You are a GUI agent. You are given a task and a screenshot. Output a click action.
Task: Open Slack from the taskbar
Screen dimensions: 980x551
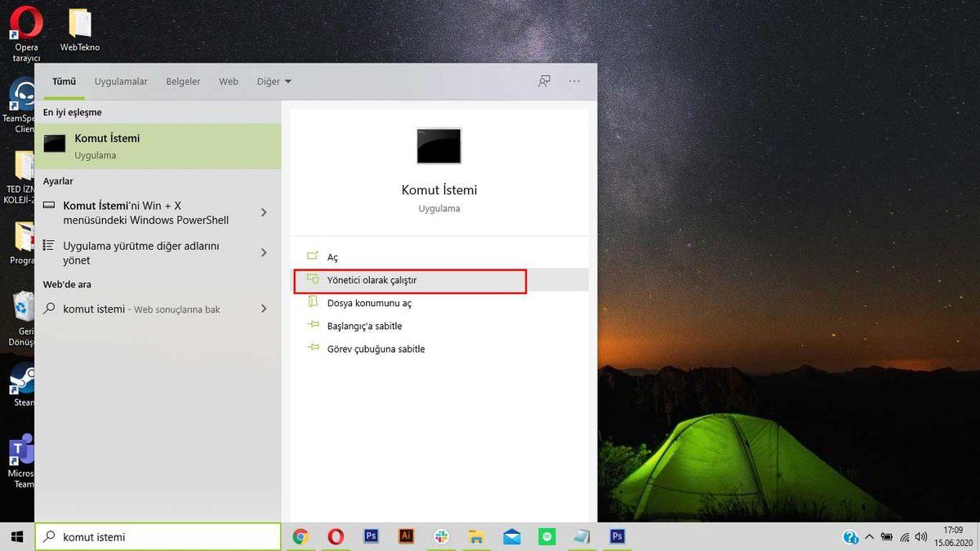(x=441, y=536)
